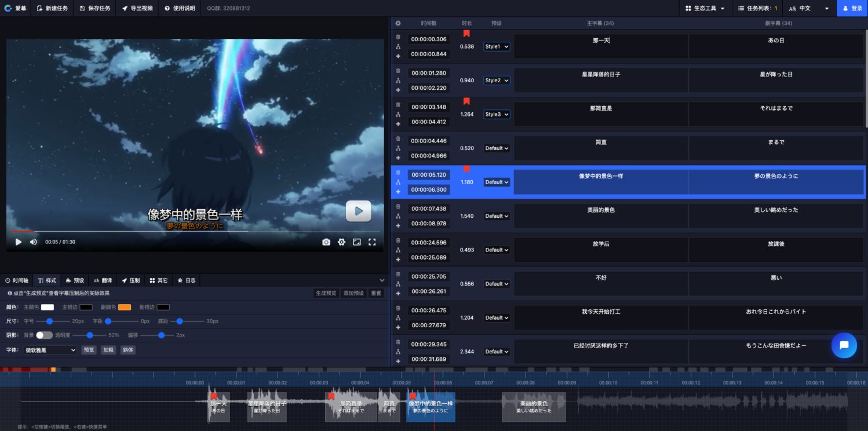Open the Style3 preset dropdown

pos(497,114)
